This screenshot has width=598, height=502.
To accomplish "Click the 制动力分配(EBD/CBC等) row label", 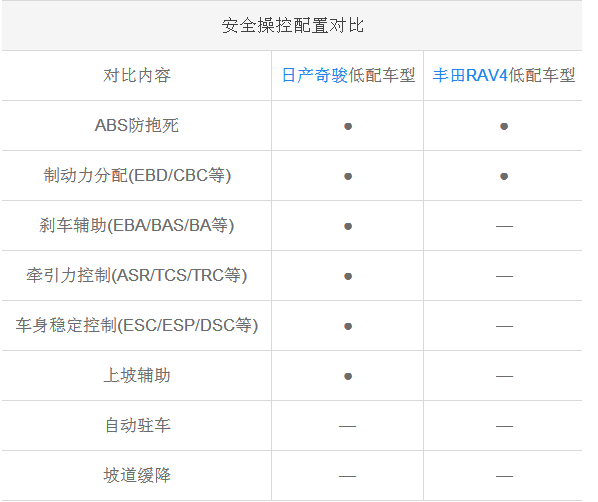I will (x=137, y=175).
